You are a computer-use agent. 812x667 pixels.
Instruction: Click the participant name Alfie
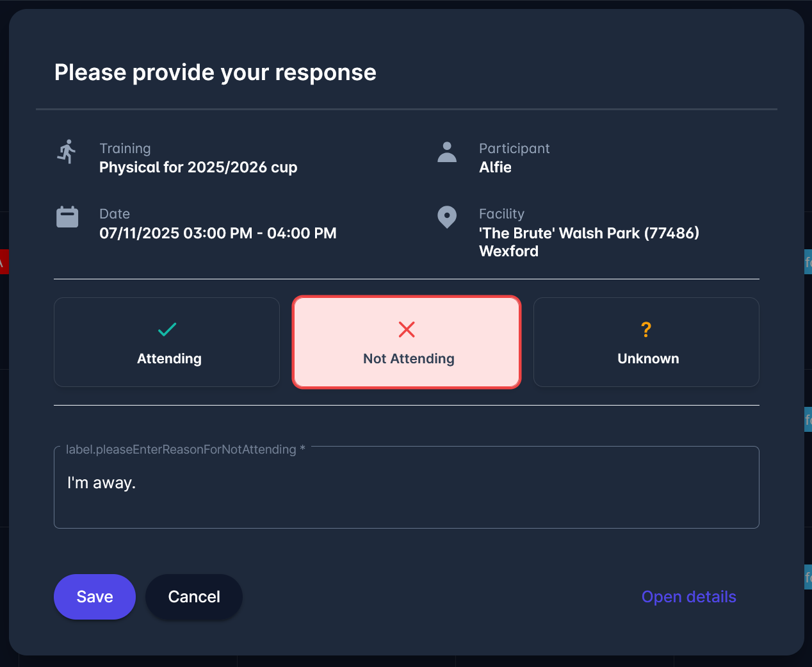494,167
